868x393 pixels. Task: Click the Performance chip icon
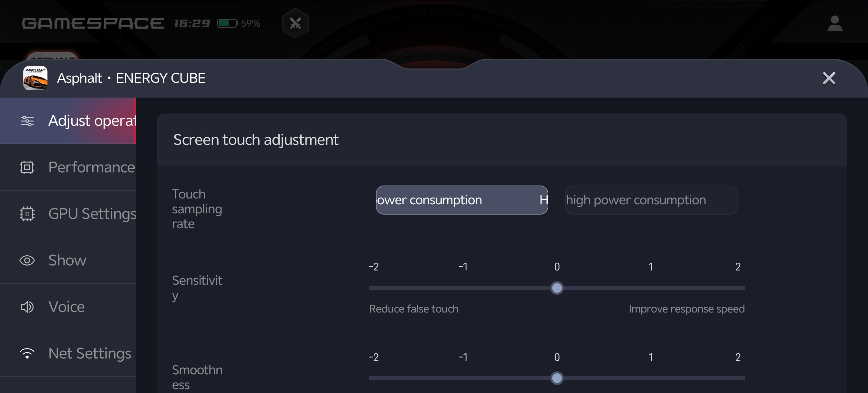[27, 167]
